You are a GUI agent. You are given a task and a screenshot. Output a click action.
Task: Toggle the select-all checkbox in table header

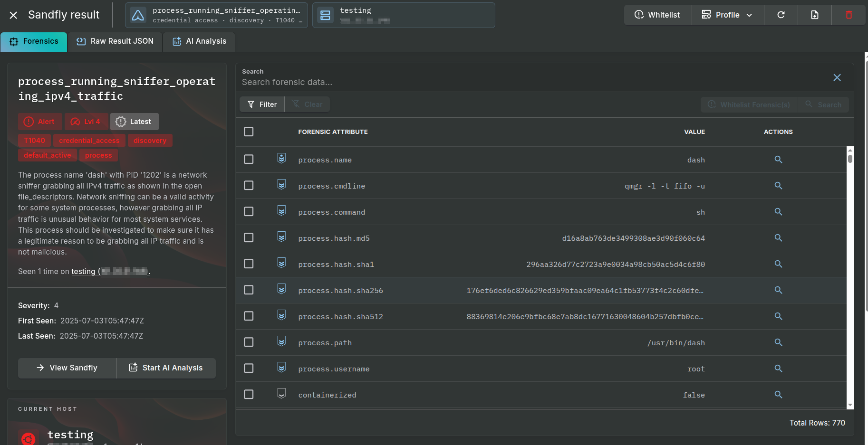(249, 132)
